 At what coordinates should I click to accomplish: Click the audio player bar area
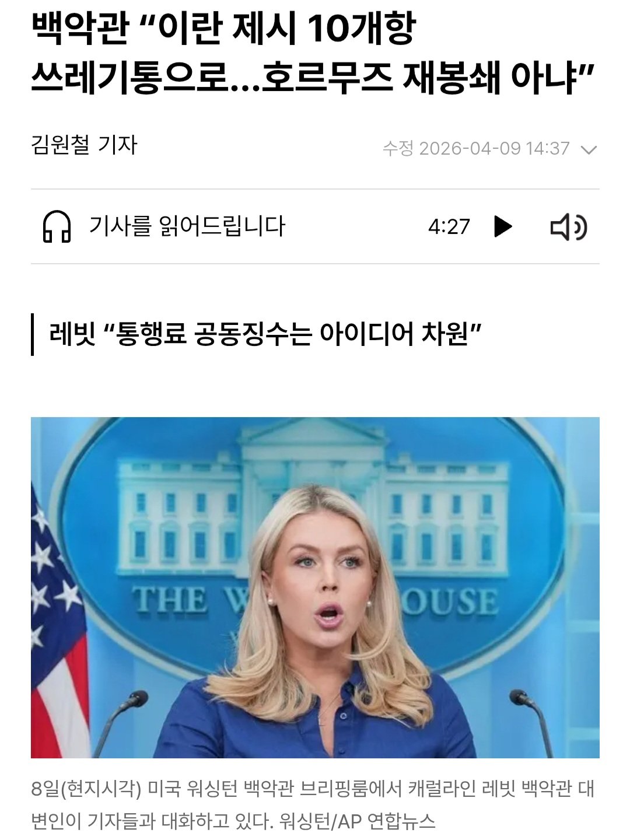click(x=315, y=226)
